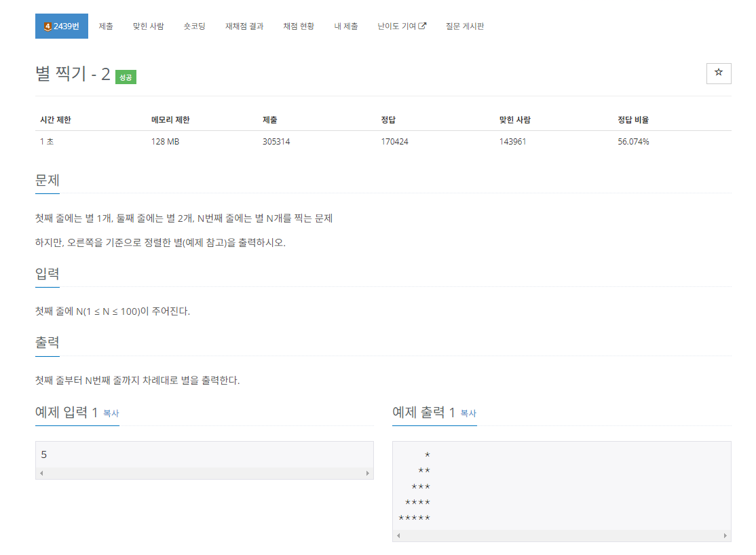Open the 제출 tab
The width and height of the screenshot is (756, 555).
106,26
